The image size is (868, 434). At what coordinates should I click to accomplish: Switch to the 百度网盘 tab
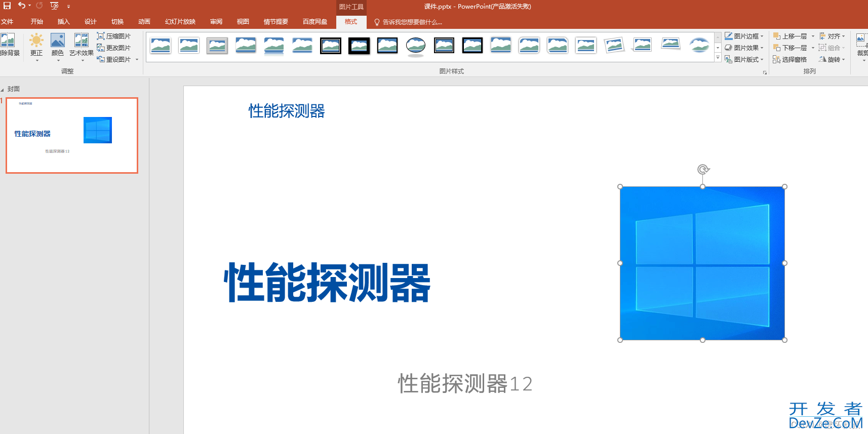tap(315, 22)
